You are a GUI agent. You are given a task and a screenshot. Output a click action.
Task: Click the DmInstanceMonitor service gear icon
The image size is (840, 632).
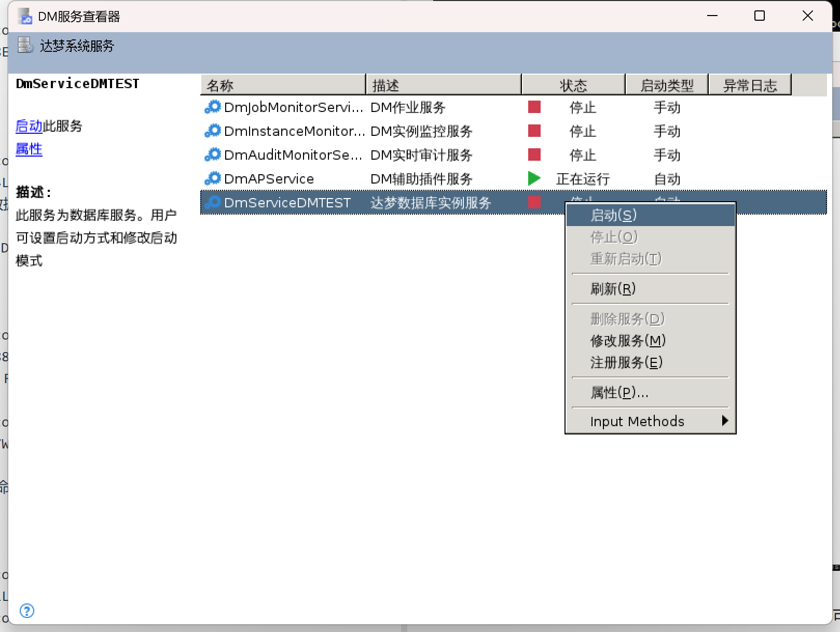(213, 131)
